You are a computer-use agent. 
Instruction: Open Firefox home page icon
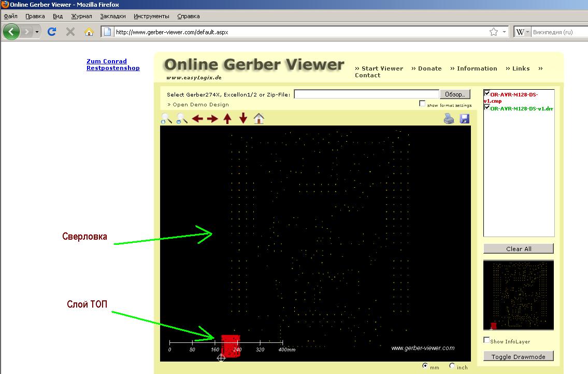(x=89, y=32)
